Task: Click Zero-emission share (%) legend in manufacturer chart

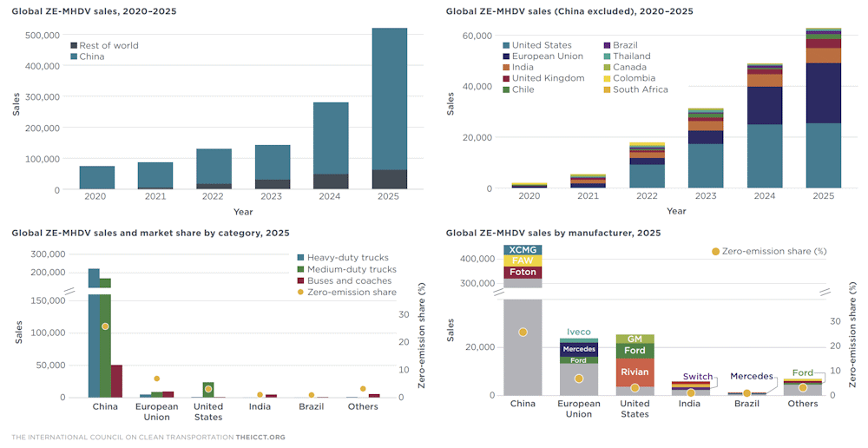Action: point(769,252)
